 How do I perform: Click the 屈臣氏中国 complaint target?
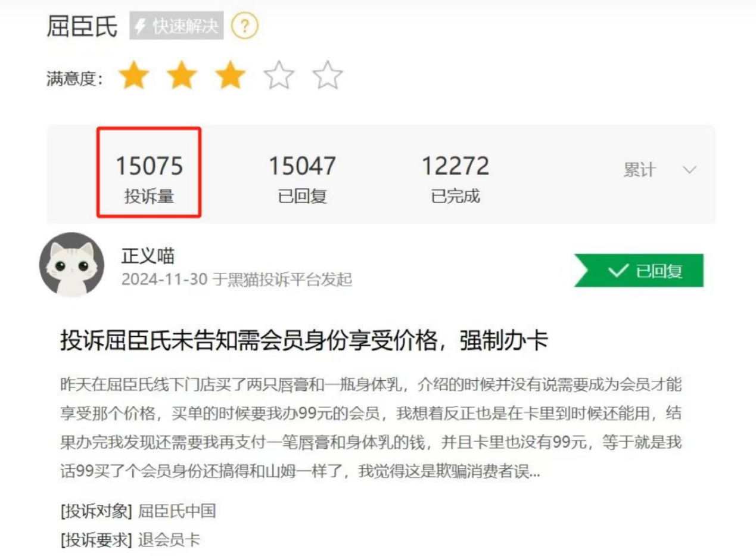coord(176,511)
